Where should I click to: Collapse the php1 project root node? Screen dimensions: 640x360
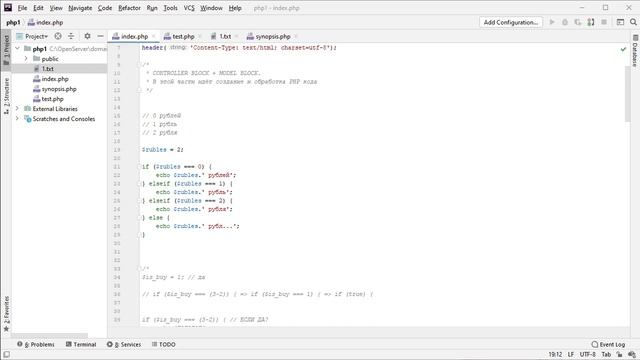click(18, 49)
